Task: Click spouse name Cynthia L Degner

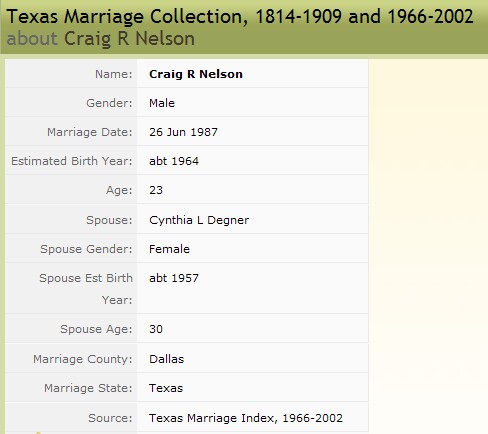Action: pyautogui.click(x=199, y=220)
